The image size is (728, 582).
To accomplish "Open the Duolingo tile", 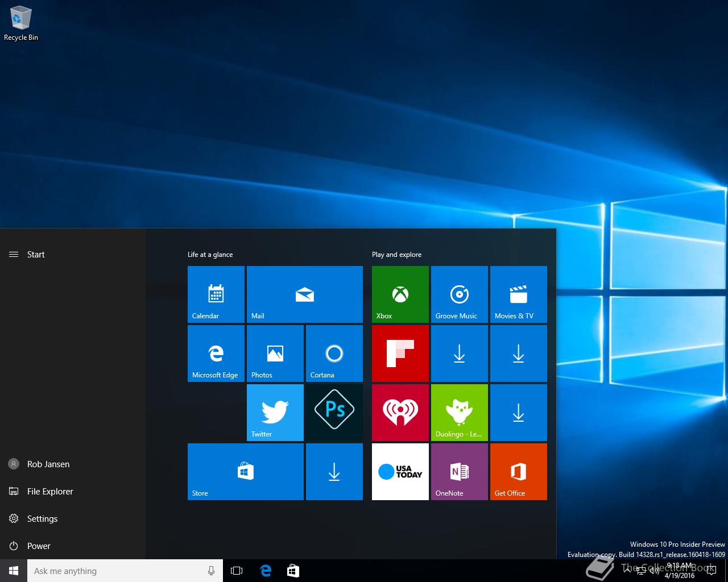I will [460, 413].
